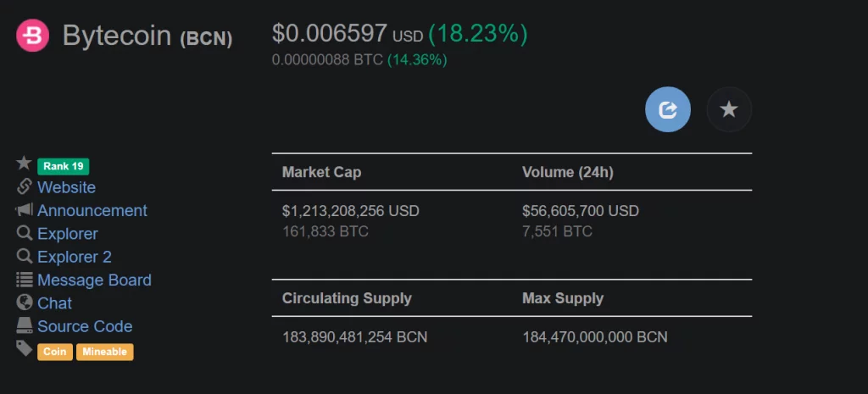The height and width of the screenshot is (394, 868).
Task: Click the drive icon beside Source Code
Action: coord(25,325)
